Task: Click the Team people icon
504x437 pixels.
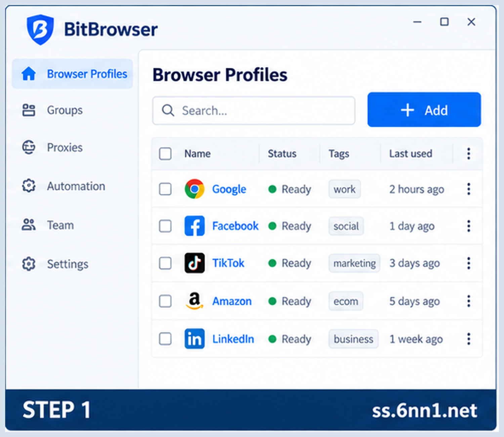Action: (x=29, y=225)
